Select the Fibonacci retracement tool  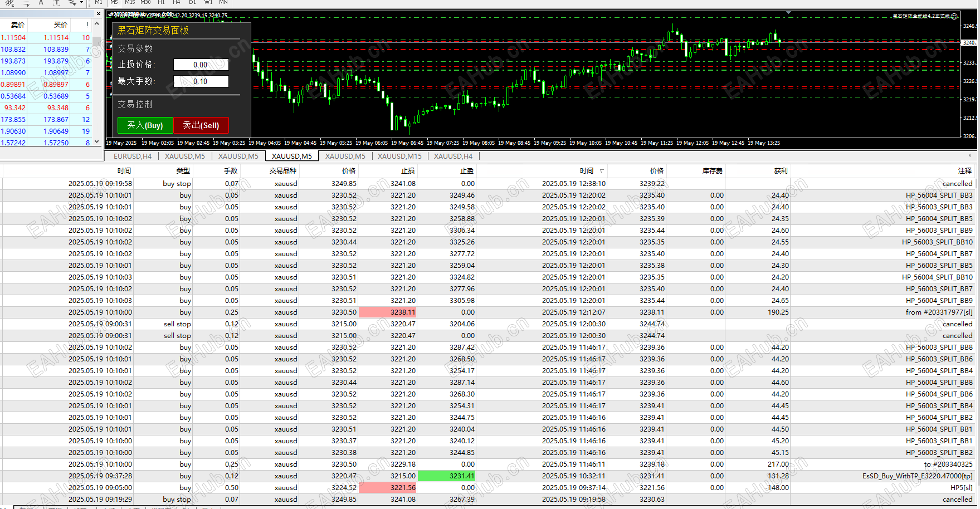point(25,3)
